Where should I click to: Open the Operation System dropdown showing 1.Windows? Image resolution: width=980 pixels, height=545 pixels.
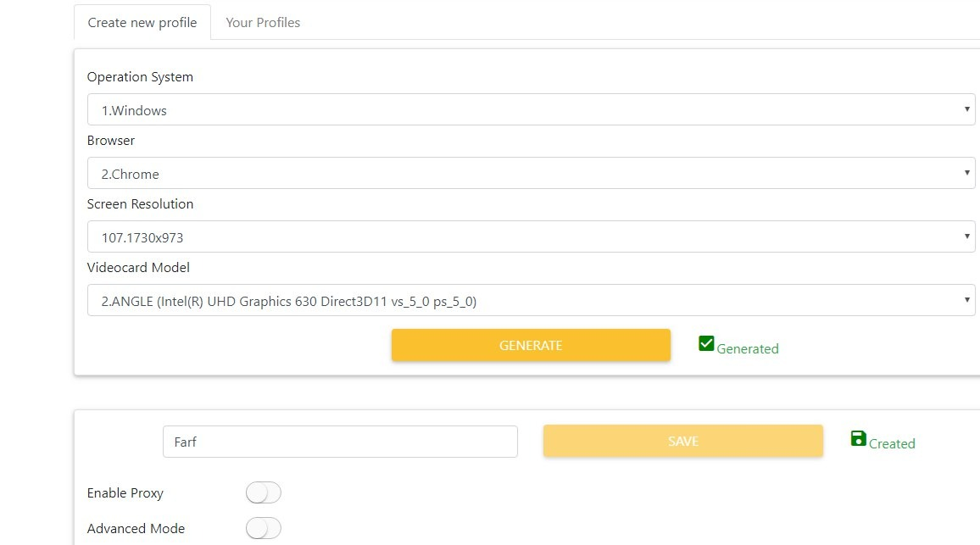(x=531, y=109)
